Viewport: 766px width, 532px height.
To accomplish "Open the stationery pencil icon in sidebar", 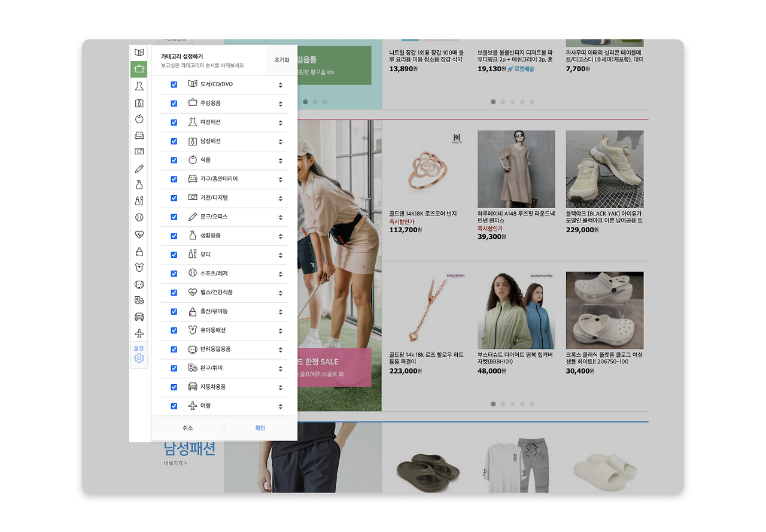I will pyautogui.click(x=139, y=169).
